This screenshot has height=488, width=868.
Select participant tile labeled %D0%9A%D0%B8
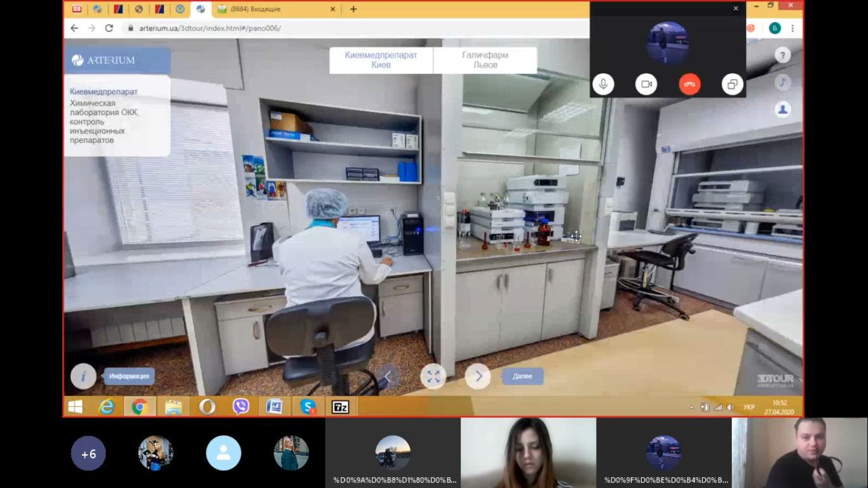(393, 452)
